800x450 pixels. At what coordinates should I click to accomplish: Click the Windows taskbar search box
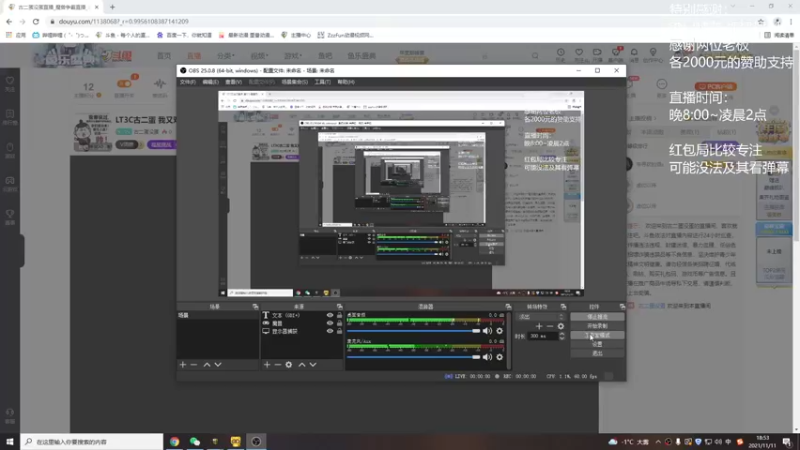(x=92, y=442)
